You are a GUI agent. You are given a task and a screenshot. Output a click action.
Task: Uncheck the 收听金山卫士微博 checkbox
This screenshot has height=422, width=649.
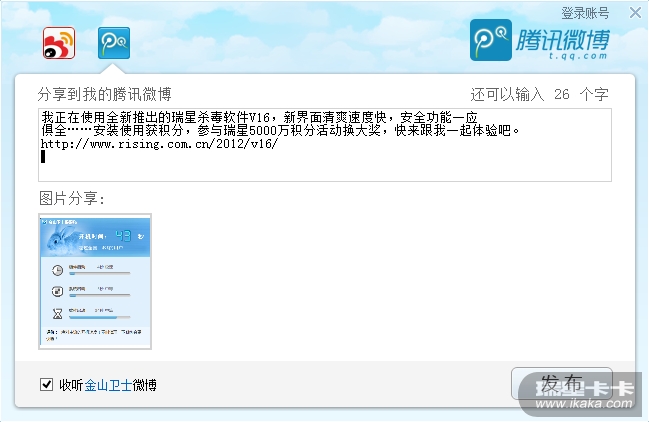(x=46, y=384)
